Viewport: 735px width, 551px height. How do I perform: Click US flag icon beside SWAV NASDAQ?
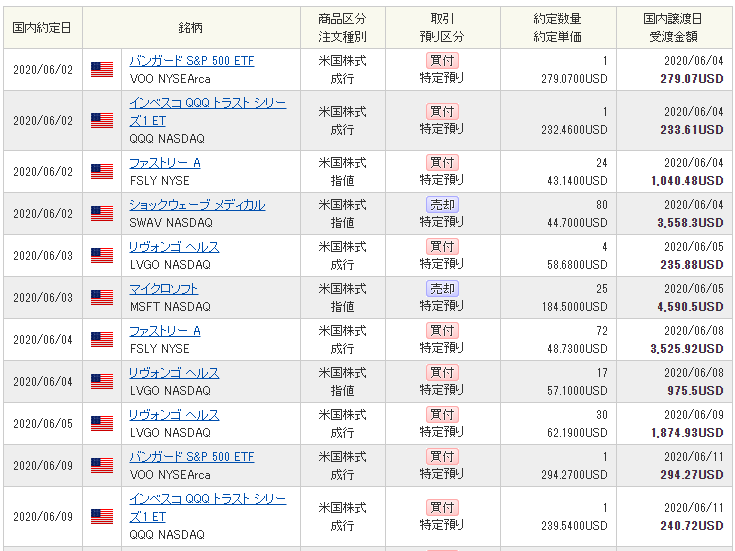pyautogui.click(x=102, y=213)
